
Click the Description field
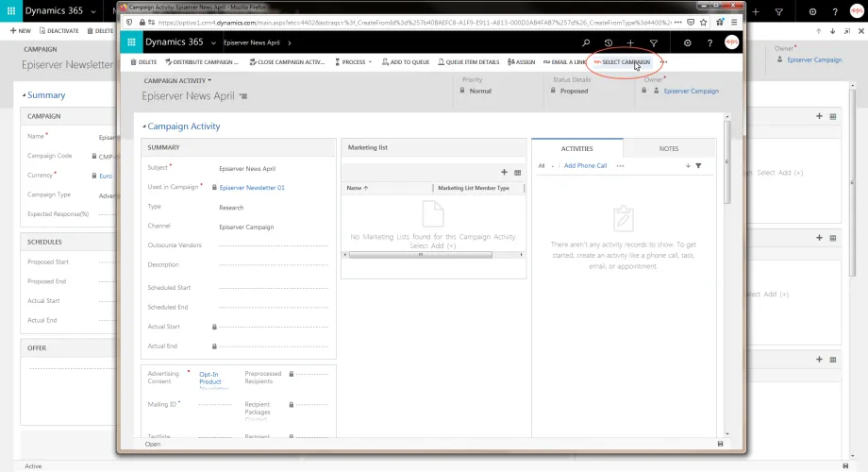coord(274,265)
